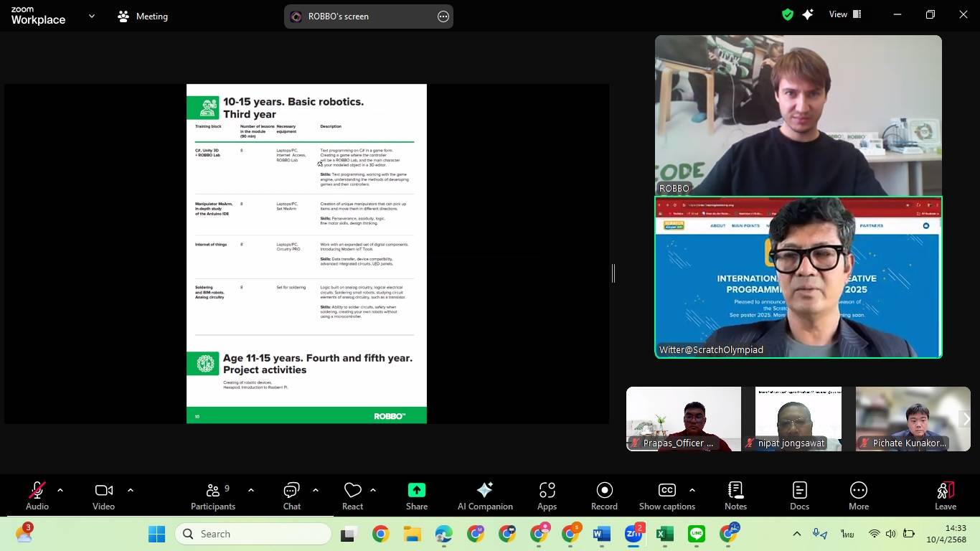
Task: Click the Meeting tab at top
Action: 143,16
